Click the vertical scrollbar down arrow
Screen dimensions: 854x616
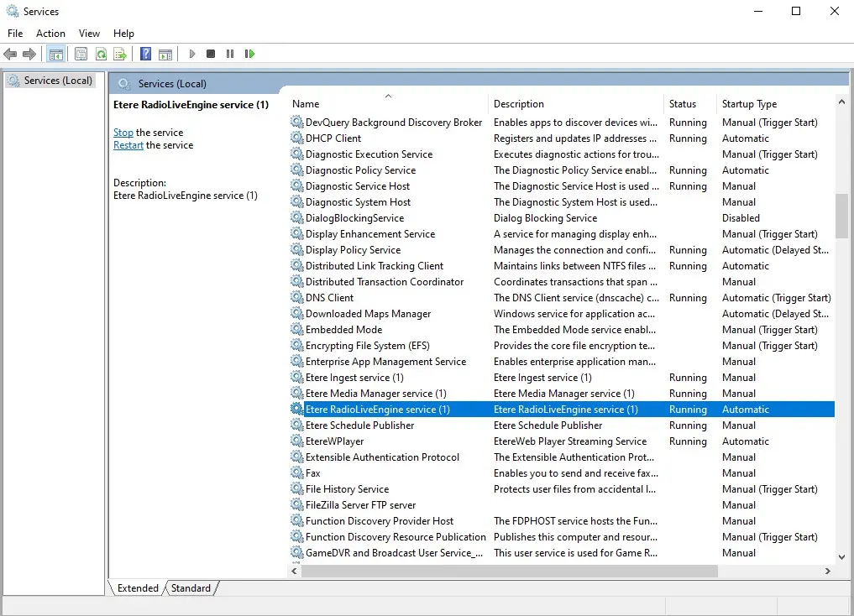[841, 556]
